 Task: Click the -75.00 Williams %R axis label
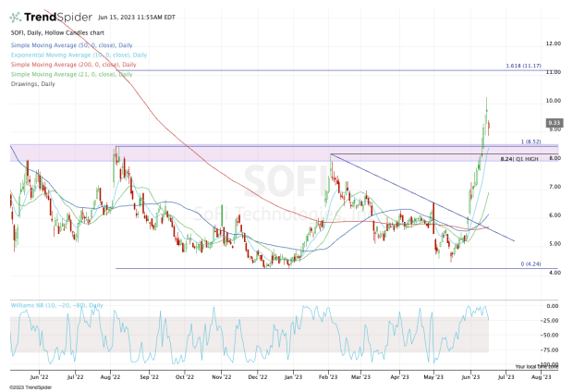pos(550,350)
